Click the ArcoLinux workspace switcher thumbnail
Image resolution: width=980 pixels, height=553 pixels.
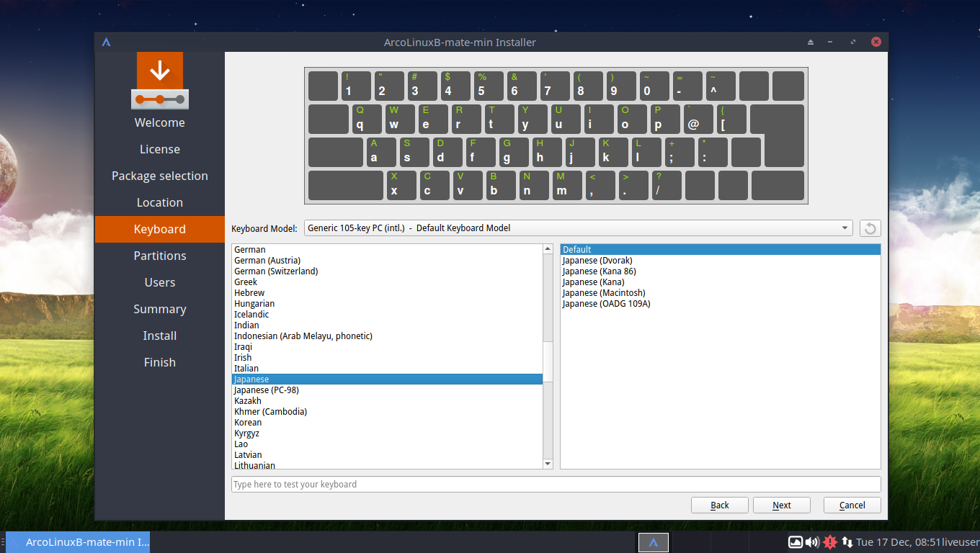654,542
